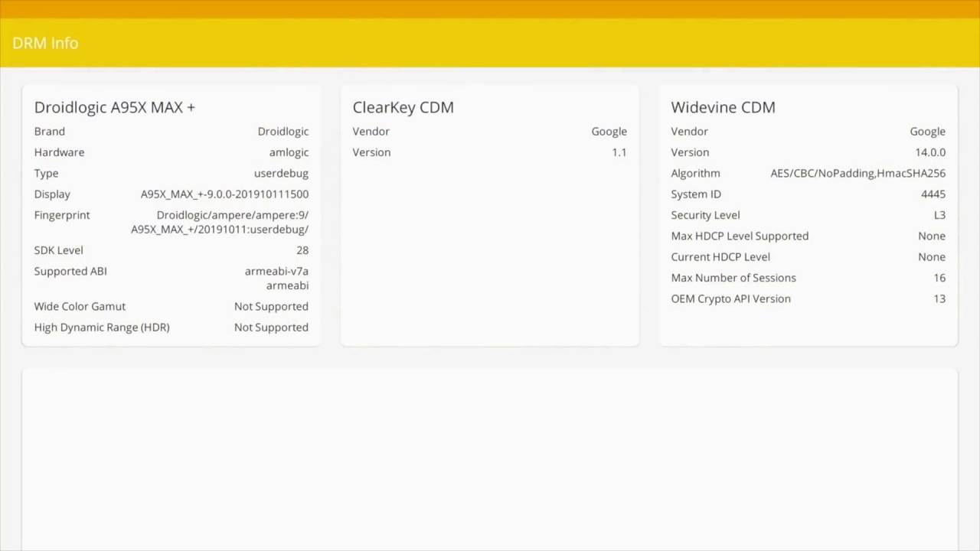Click the DRM Info title

pos(45,43)
